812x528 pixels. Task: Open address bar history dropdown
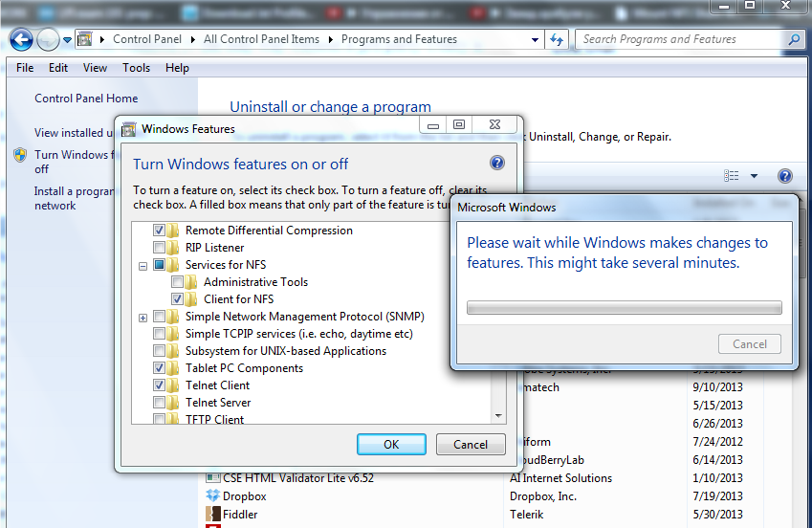pyautogui.click(x=535, y=40)
